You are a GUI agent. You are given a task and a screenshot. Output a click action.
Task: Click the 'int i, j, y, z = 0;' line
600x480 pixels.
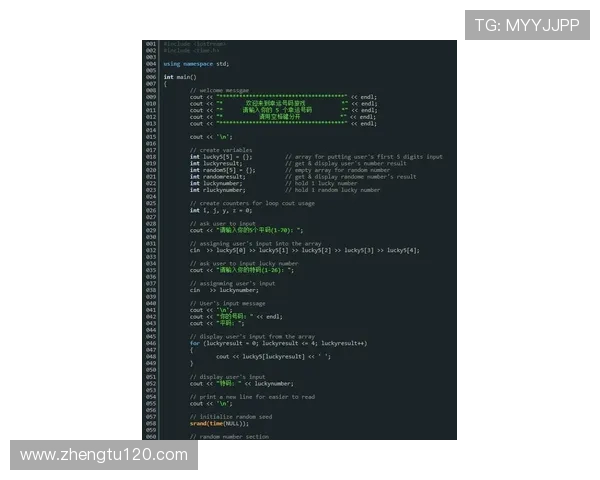pos(221,211)
